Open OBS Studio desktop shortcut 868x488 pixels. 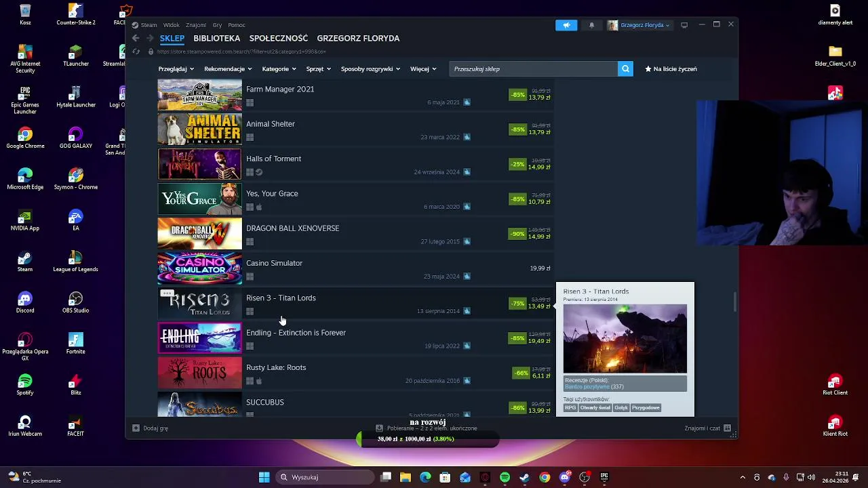click(x=75, y=302)
